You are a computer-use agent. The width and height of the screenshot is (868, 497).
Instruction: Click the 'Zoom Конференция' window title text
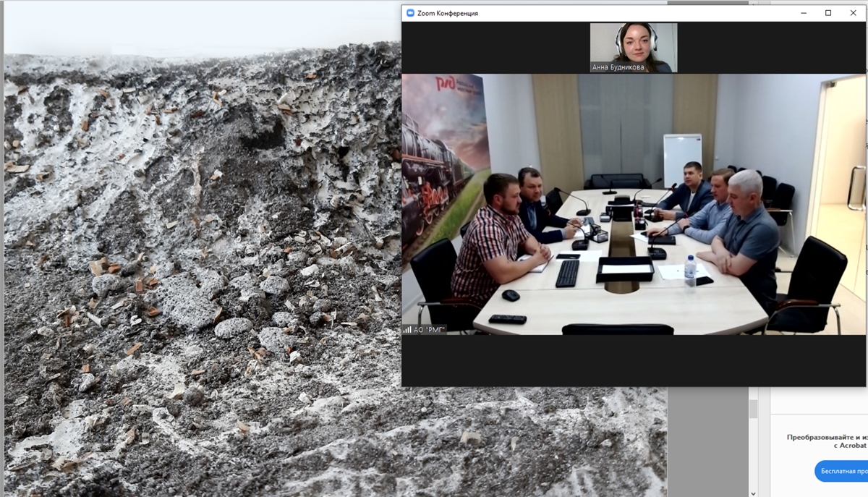448,13
